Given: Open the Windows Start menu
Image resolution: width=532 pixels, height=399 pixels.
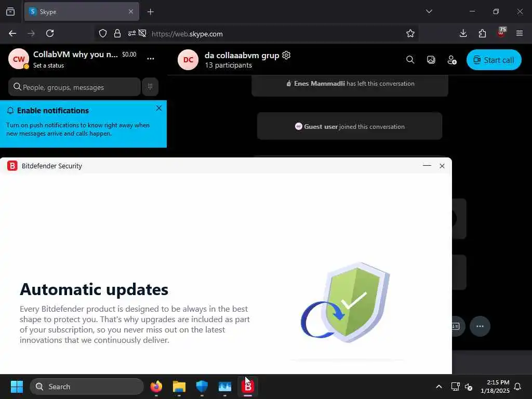Looking at the screenshot, I should point(17,387).
